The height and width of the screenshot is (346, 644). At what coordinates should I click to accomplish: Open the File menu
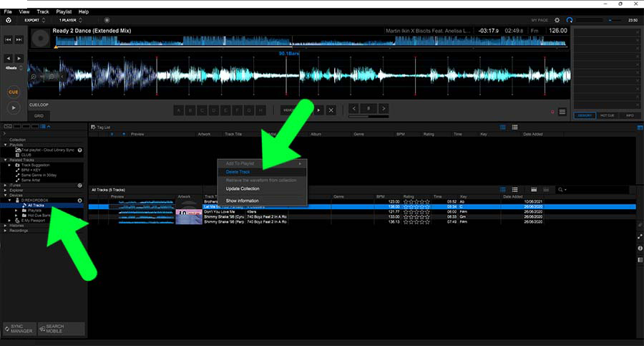pyautogui.click(x=8, y=11)
